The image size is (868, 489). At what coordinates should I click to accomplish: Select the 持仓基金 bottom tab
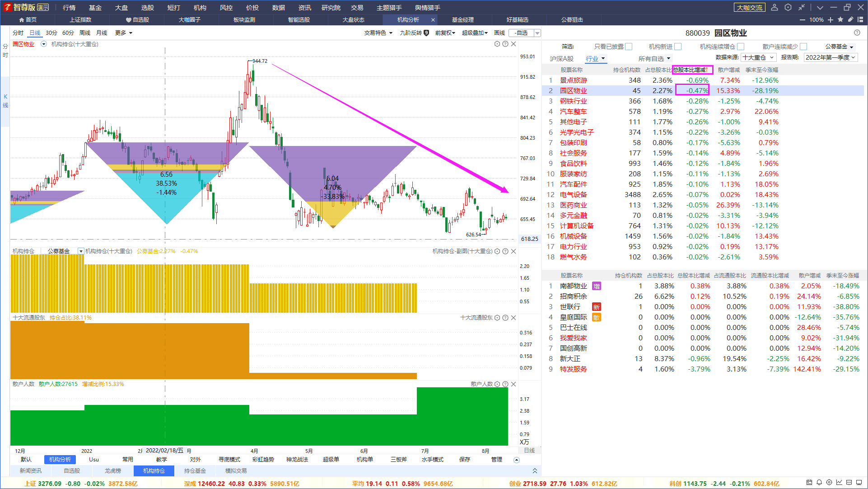[195, 471]
